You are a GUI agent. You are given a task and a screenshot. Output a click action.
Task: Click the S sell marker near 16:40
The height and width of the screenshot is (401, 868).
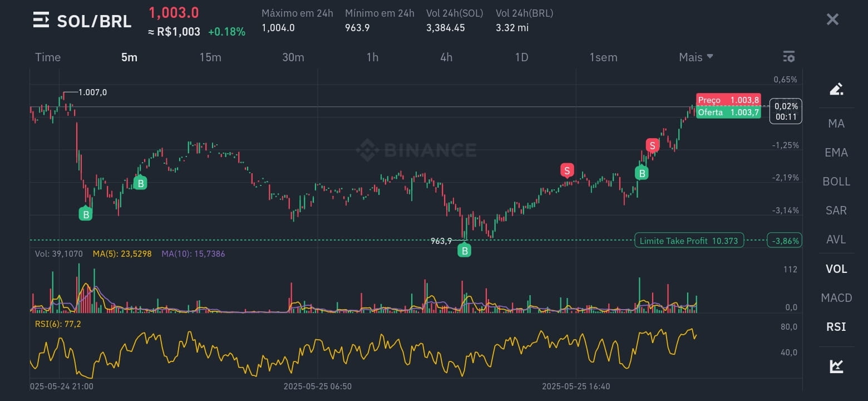click(566, 170)
